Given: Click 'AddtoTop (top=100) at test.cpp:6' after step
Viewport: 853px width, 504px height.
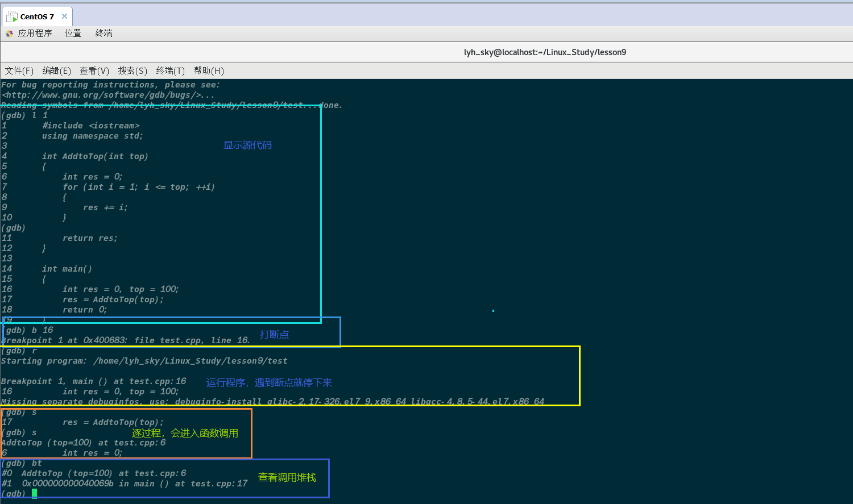Looking at the screenshot, I should (x=84, y=443).
